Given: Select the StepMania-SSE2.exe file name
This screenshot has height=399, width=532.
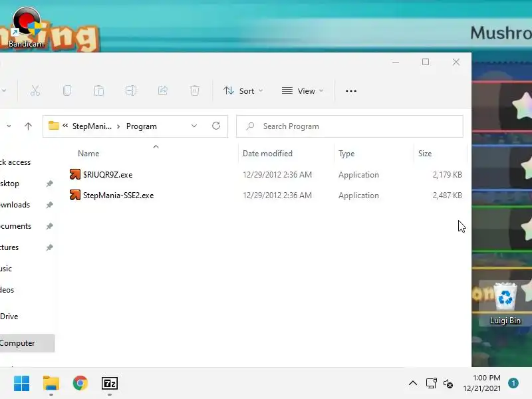Looking at the screenshot, I should (x=118, y=196).
